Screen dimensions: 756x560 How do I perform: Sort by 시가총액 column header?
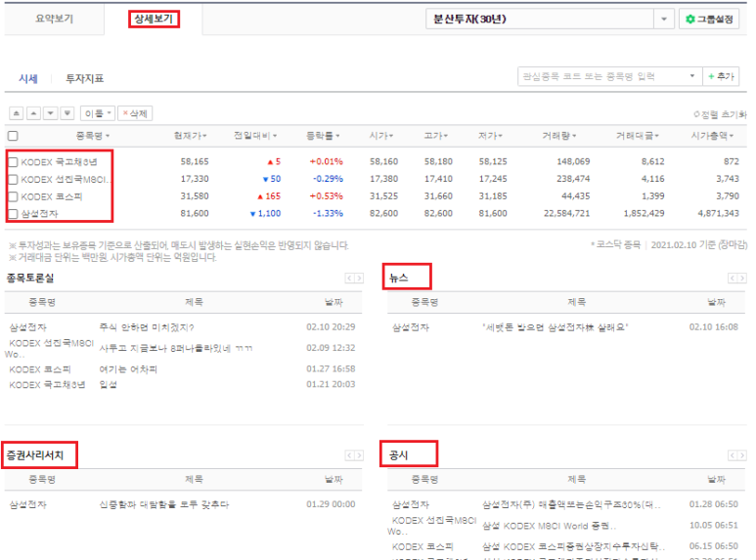712,136
